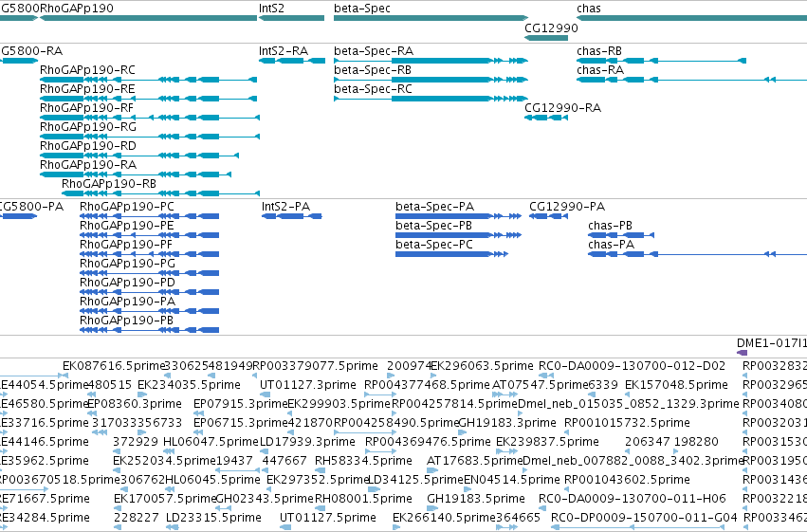Select the chas-RA transcript label
Viewport: 807px width, 532px height.
pyautogui.click(x=600, y=70)
